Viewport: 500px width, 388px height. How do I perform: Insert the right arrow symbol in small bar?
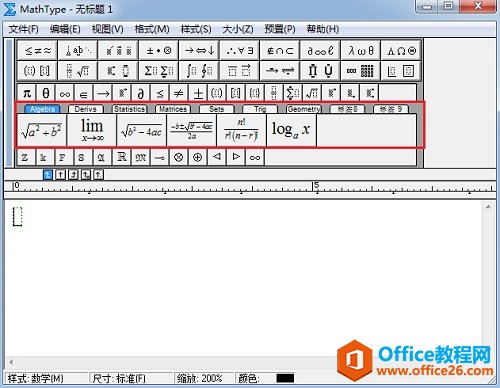(103, 93)
